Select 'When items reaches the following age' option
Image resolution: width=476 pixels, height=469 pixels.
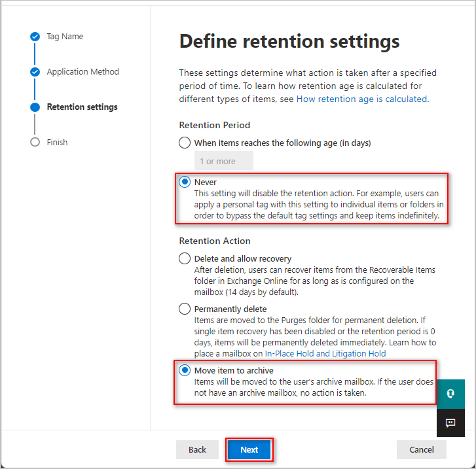pos(185,143)
